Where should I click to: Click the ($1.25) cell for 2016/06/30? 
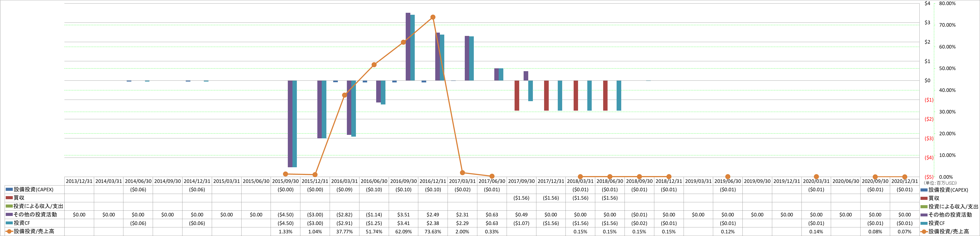click(374, 223)
